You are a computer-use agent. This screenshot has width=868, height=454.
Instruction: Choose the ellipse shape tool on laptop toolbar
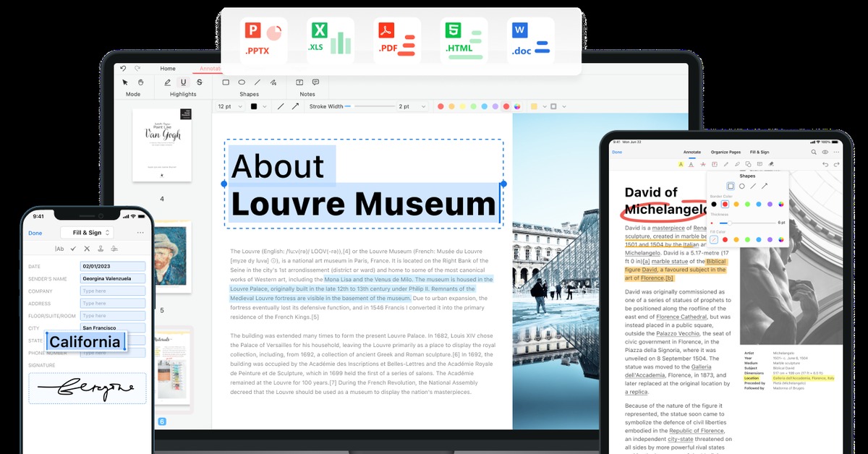click(242, 82)
